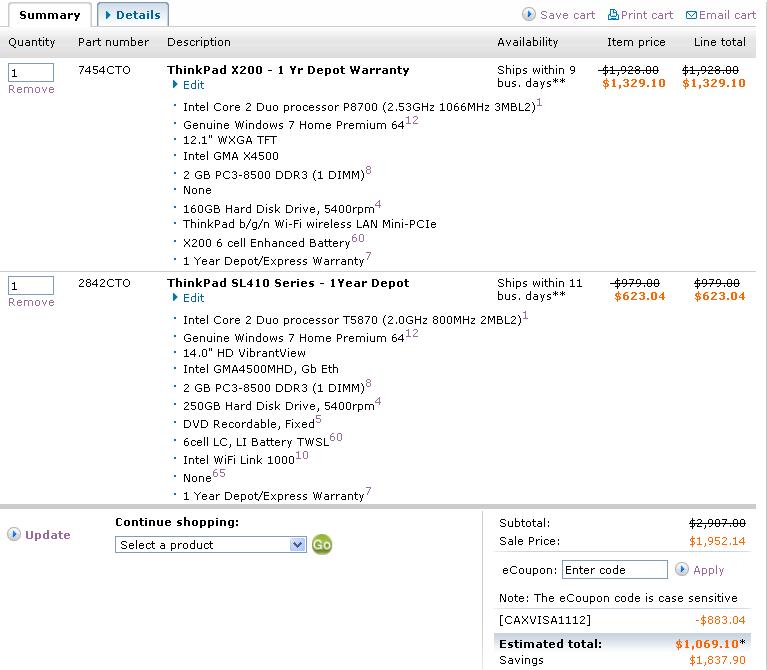Click the arrow icon beside Apply

pos(682,569)
